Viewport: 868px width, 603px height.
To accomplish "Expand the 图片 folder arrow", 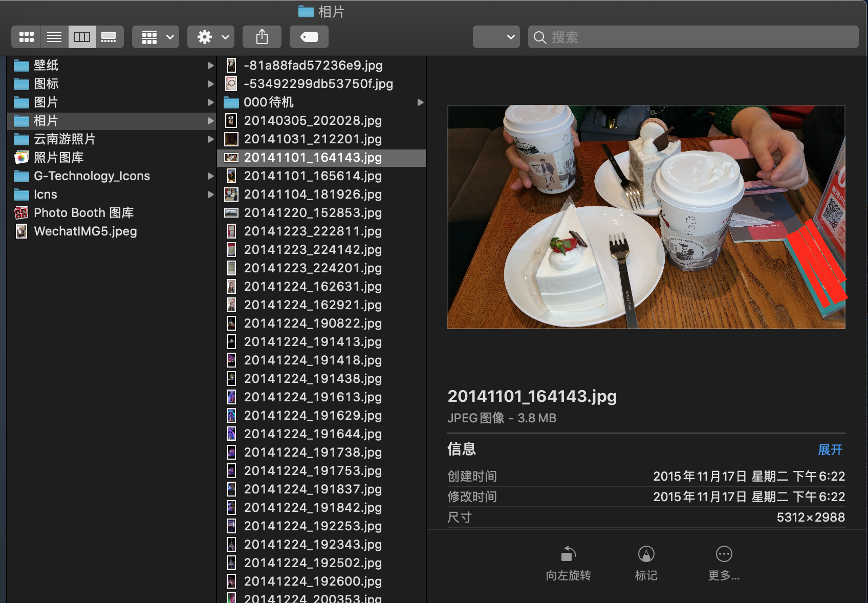I will click(x=210, y=102).
